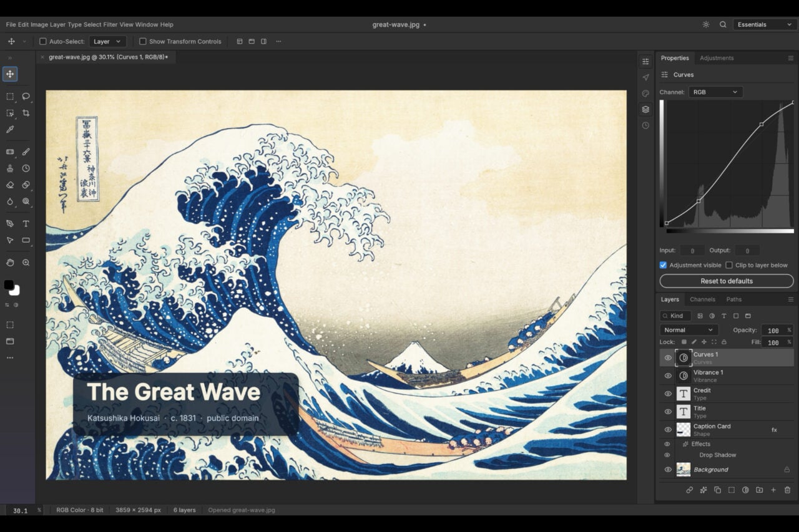Image resolution: width=799 pixels, height=532 pixels.
Task: Click the link layers icon
Action: click(x=690, y=490)
